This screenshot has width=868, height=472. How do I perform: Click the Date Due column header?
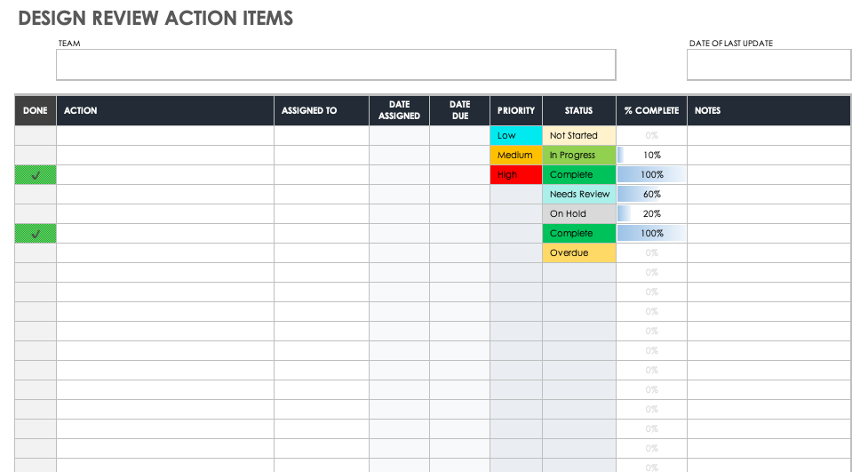click(459, 111)
